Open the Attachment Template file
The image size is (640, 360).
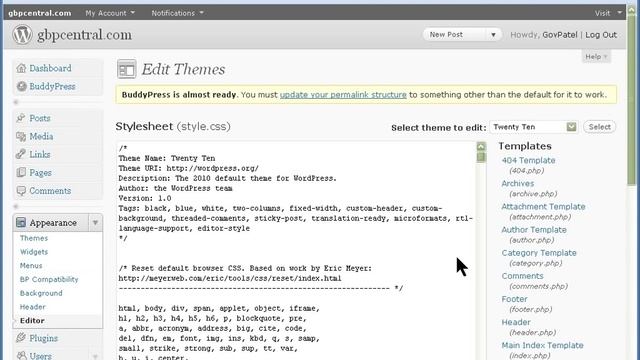(x=543, y=207)
